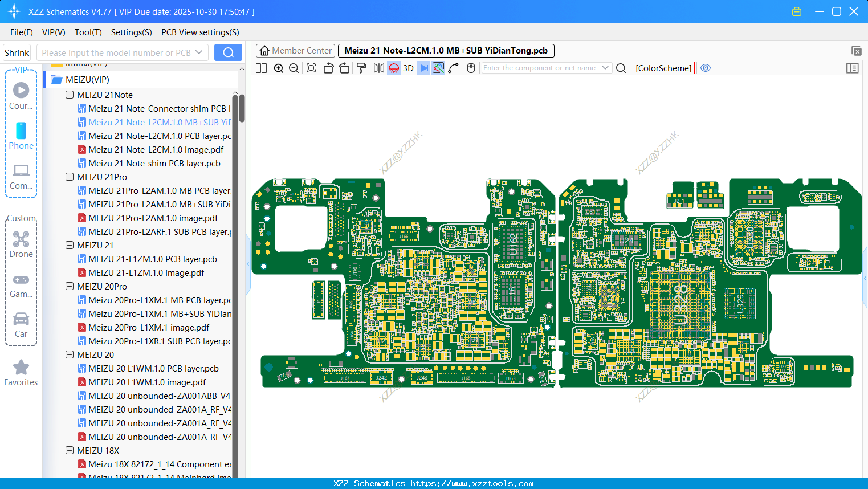Open the Phone category in sidebar
Screen dimensions: 868x489
tap(21, 136)
